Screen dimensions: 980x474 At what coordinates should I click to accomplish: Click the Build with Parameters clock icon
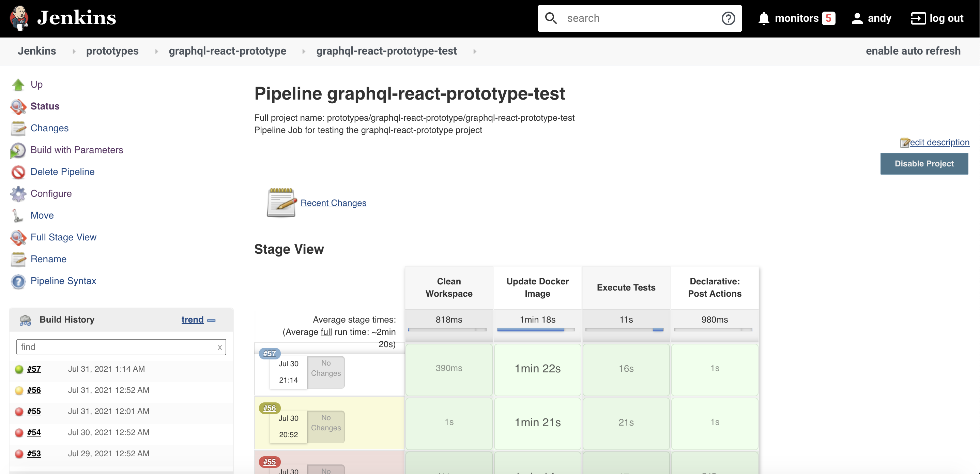point(18,150)
